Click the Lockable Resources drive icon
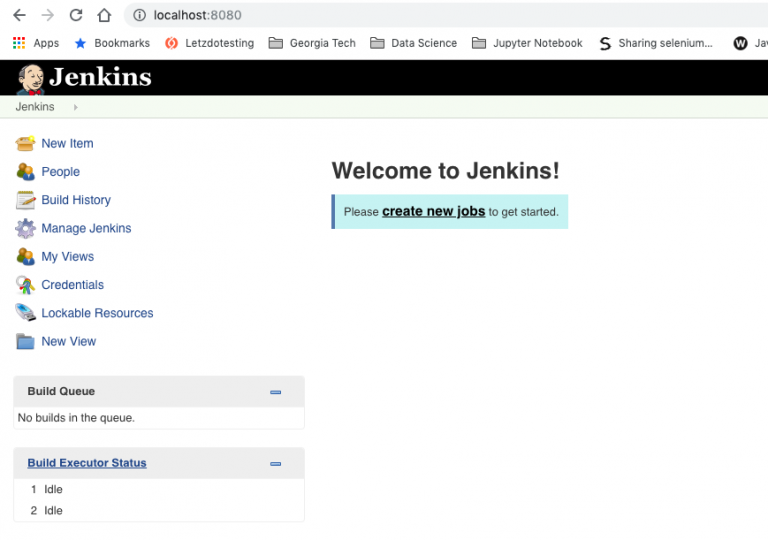The image size is (768, 540). point(25,313)
